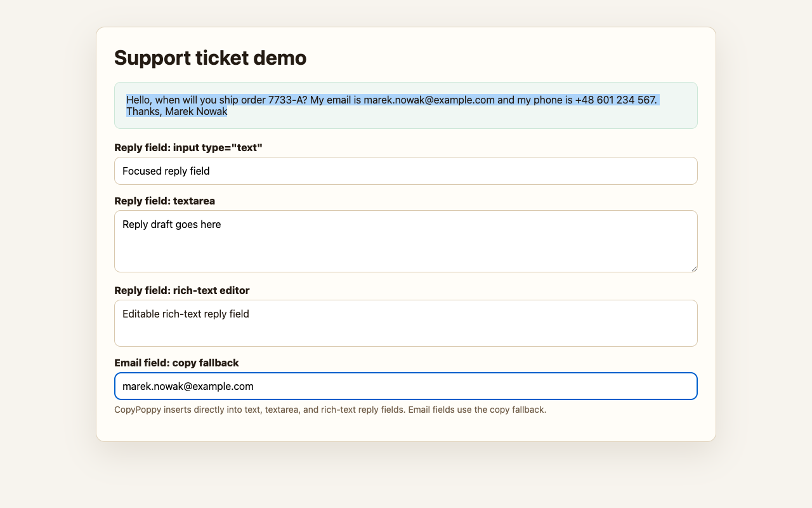The width and height of the screenshot is (812, 508).
Task: Click the 'Reply field: rich-text editor' label
Action: coord(182,290)
